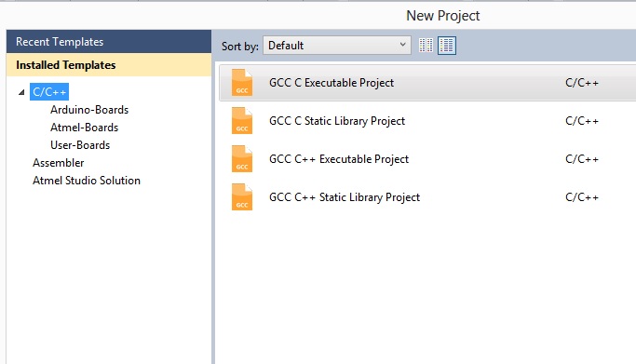The image size is (636, 364).
Task: Switch to small icons view
Action: point(426,46)
